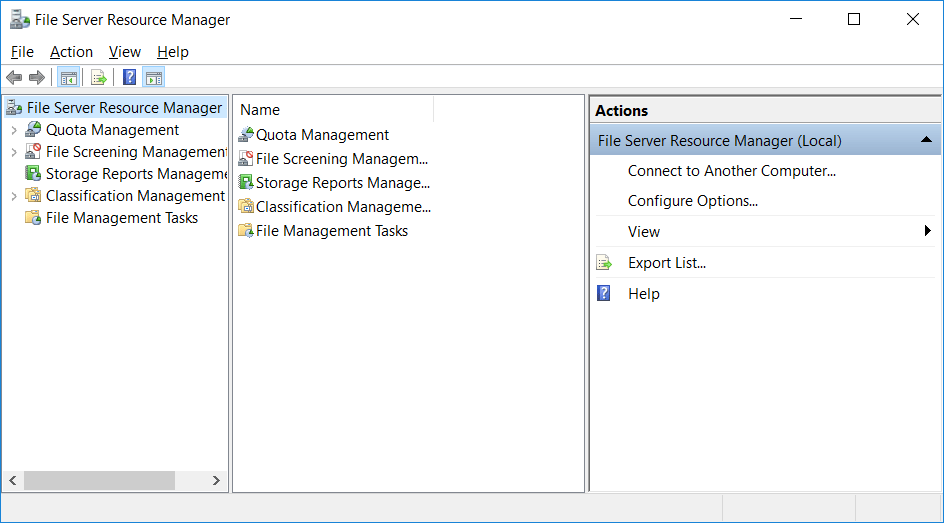The width and height of the screenshot is (944, 523).
Task: Collapse the File Server Resource Manager actions section
Action: tap(927, 140)
